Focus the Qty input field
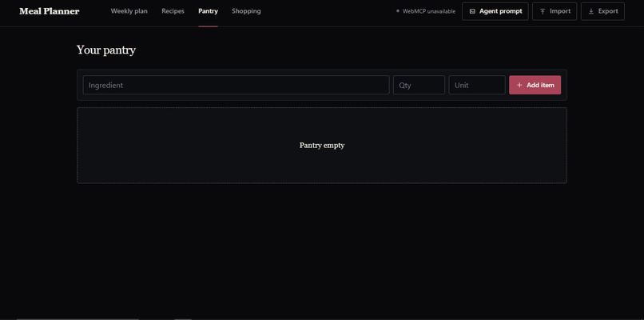644x320 pixels. [x=419, y=85]
